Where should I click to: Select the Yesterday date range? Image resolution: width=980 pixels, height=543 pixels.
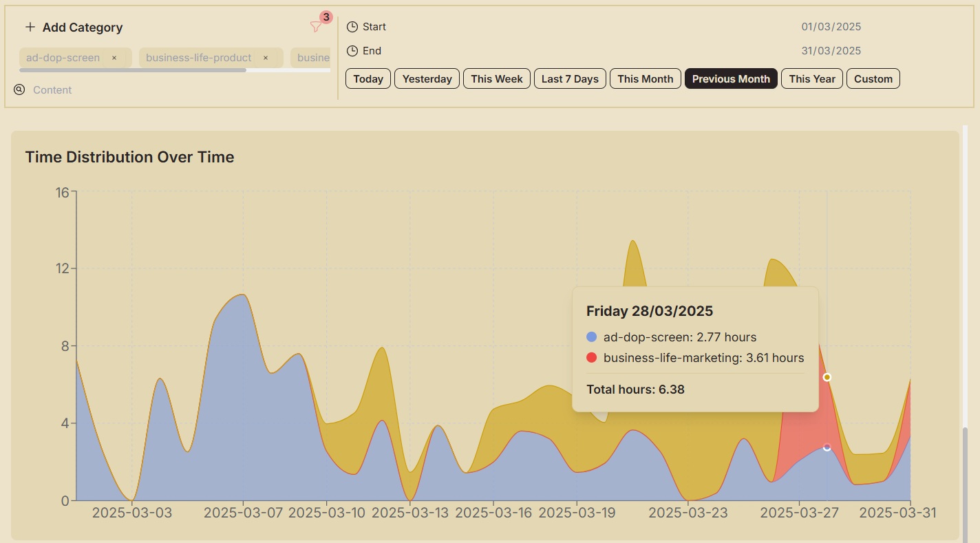click(x=427, y=79)
